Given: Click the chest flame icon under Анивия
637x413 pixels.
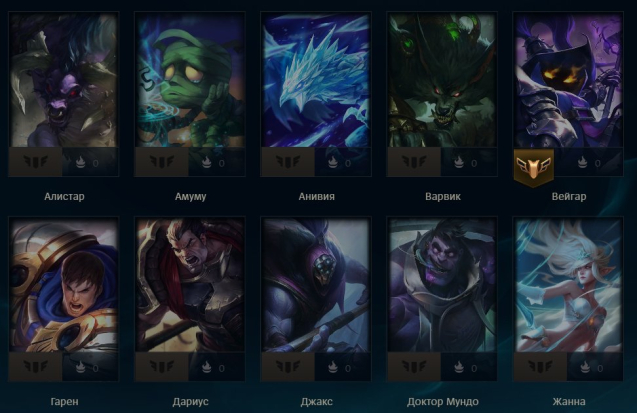Looking at the screenshot, I should tap(333, 162).
